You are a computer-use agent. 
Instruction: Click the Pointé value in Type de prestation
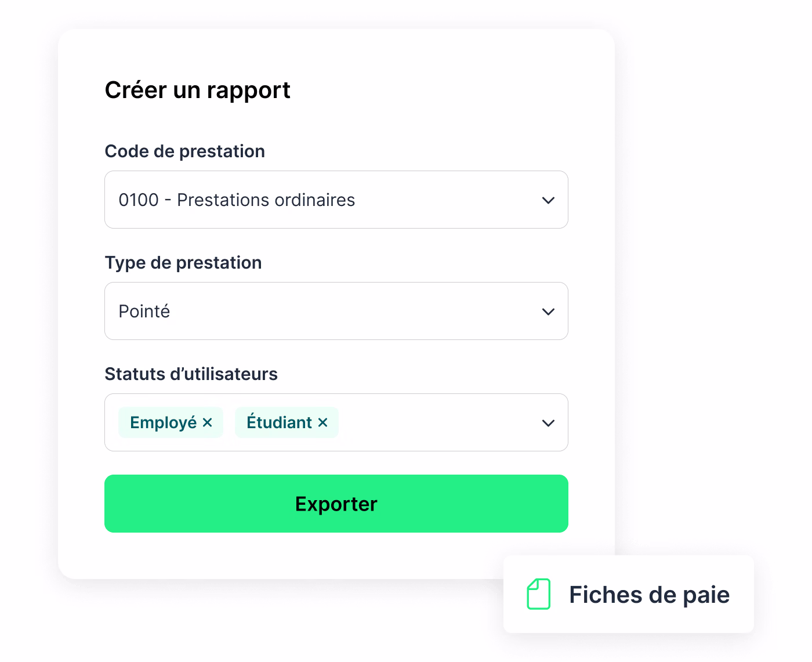pyautogui.click(x=144, y=311)
